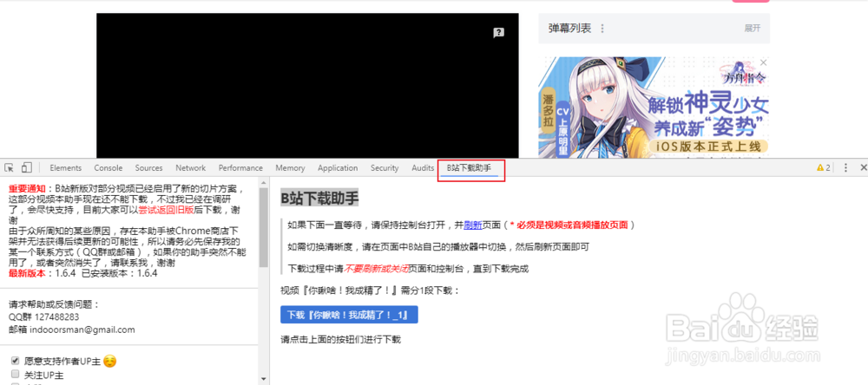Switch to the Console tab

(x=108, y=168)
